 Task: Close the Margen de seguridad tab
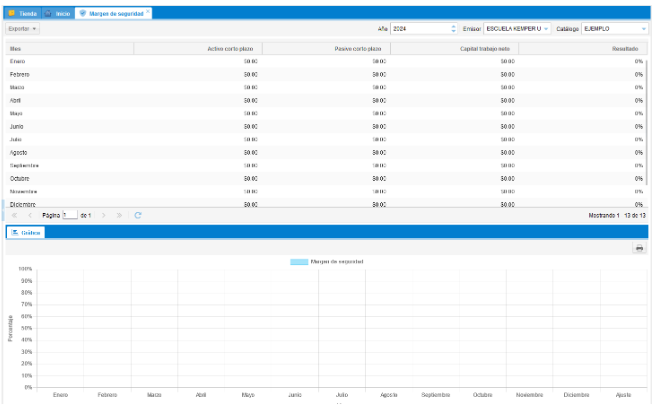point(148,12)
